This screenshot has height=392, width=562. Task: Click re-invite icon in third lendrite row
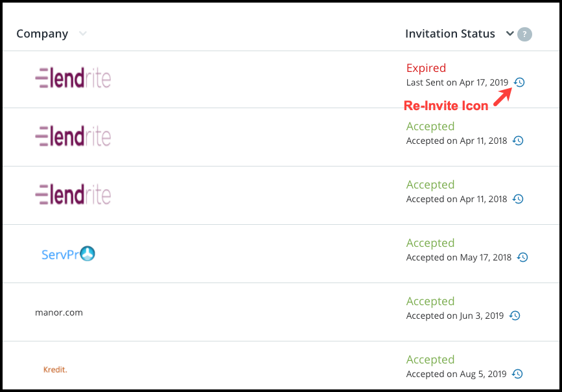click(518, 199)
